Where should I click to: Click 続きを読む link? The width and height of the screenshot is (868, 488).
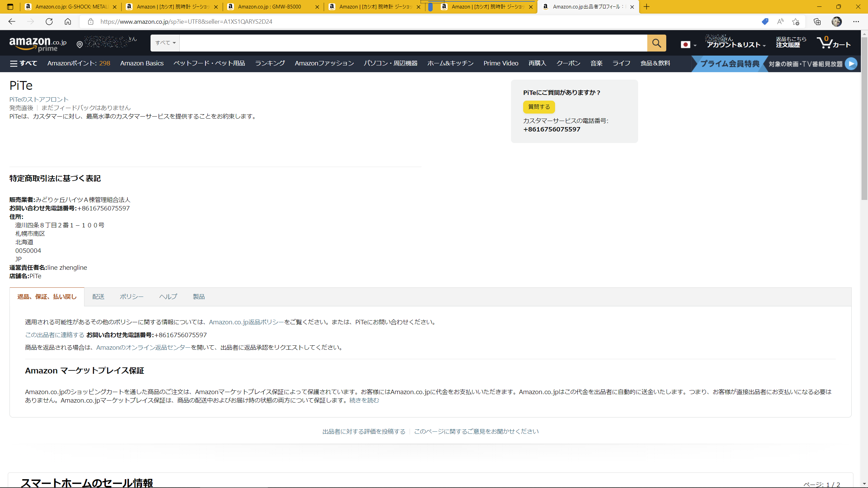tap(364, 401)
